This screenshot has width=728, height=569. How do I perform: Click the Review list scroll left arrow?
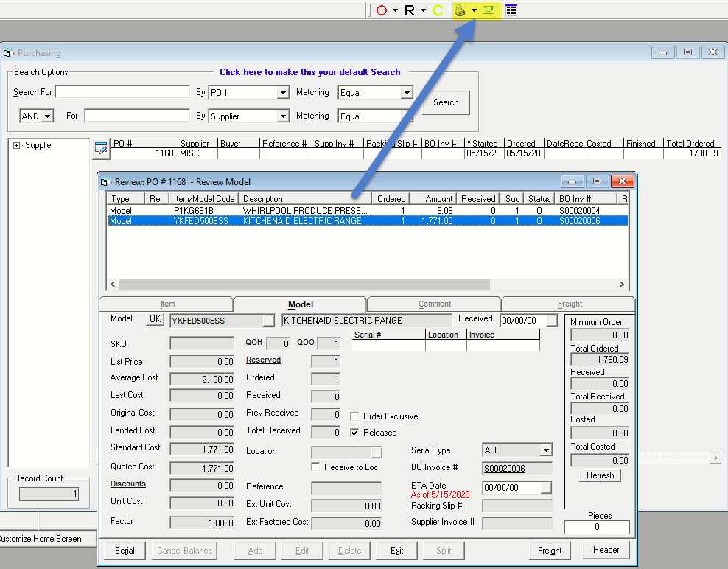pos(113,284)
